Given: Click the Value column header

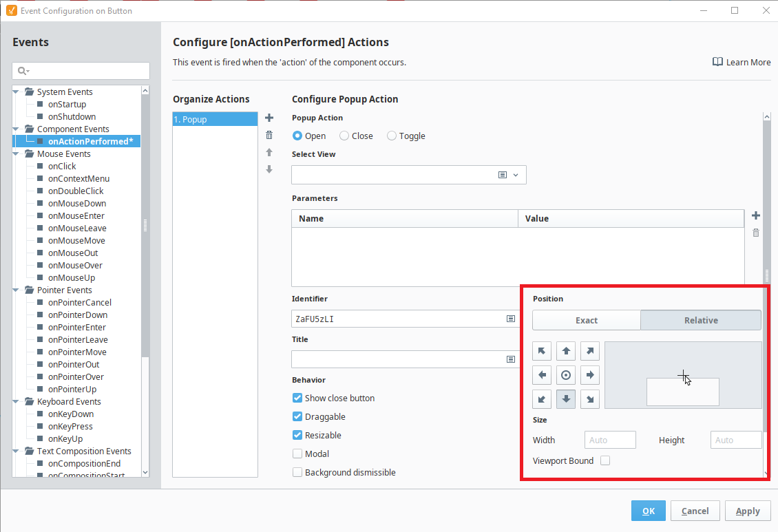Looking at the screenshot, I should tap(631, 219).
